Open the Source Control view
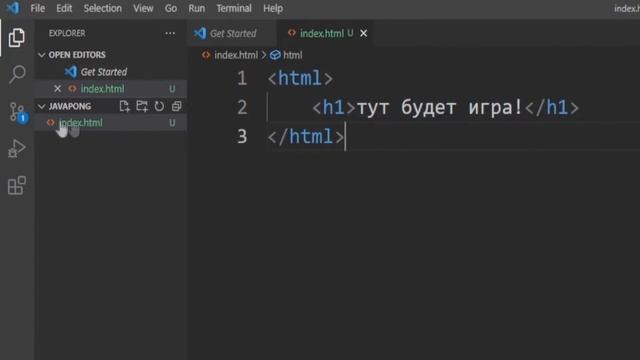The image size is (640, 360). pos(17,112)
